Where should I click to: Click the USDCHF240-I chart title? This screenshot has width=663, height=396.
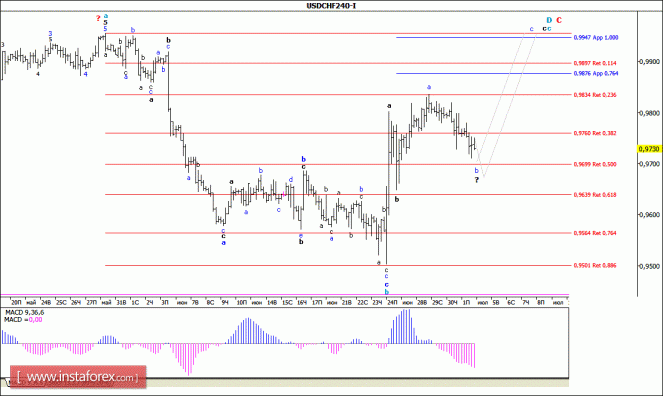[x=331, y=5]
